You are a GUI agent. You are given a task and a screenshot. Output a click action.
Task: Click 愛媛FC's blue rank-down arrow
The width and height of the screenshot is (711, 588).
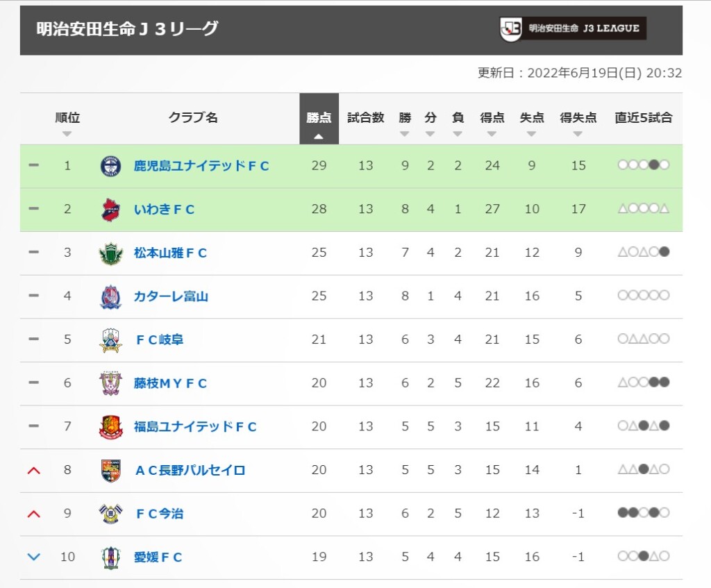pyautogui.click(x=33, y=557)
